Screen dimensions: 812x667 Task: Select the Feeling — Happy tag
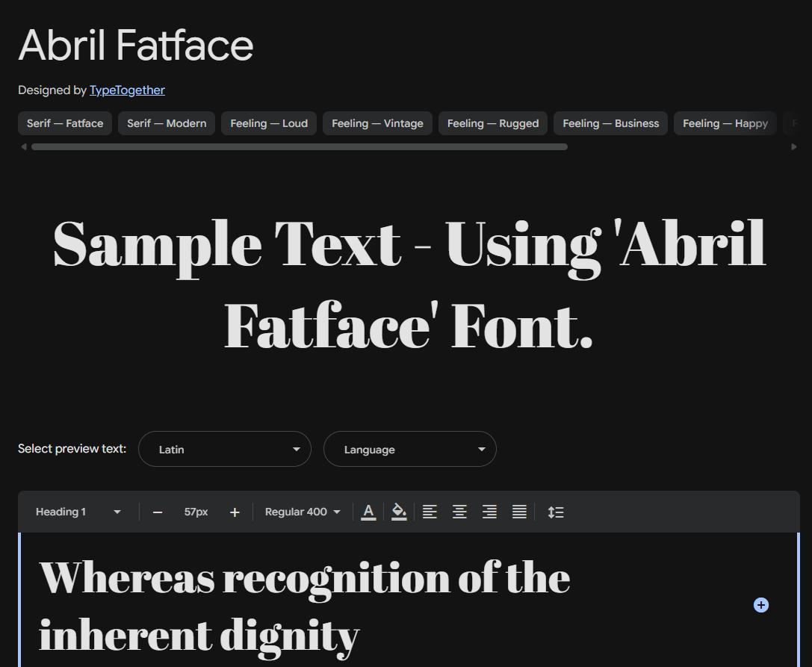[725, 123]
